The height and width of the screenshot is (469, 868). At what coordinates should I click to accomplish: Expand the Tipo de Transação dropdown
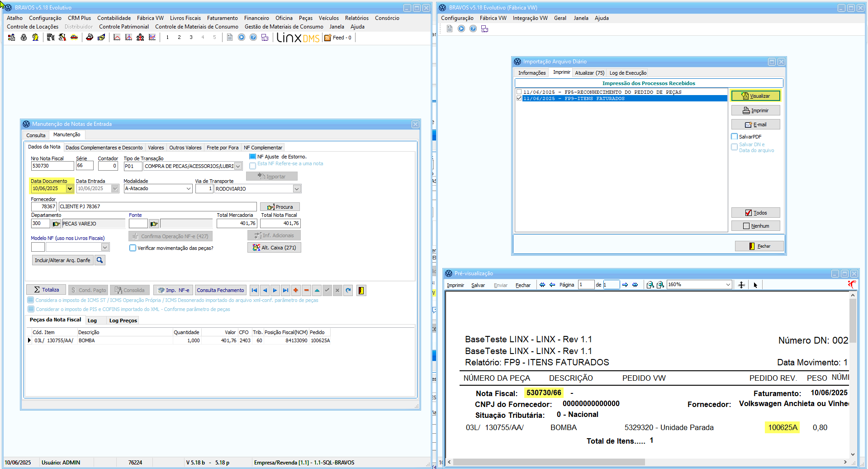tap(238, 166)
